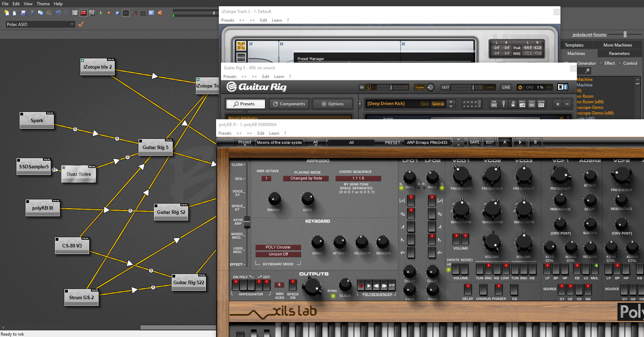Switch to the Templates tab
This screenshot has height=337, width=644.
point(574,45)
